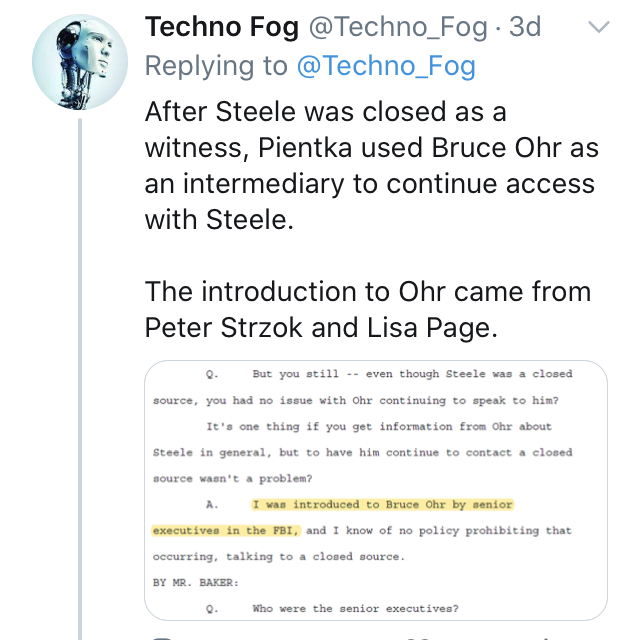The width and height of the screenshot is (640, 640).
Task: Open the Techno Fog display name
Action: tap(222, 27)
